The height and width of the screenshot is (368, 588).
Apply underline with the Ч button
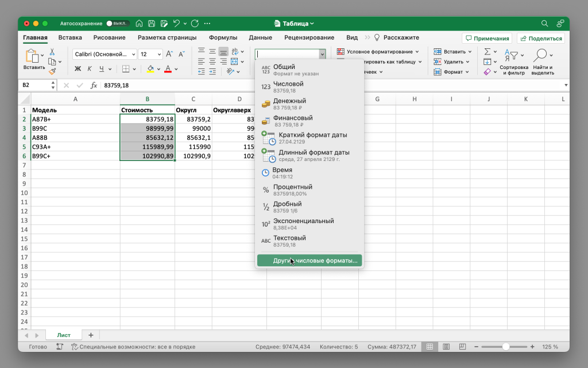pos(102,69)
